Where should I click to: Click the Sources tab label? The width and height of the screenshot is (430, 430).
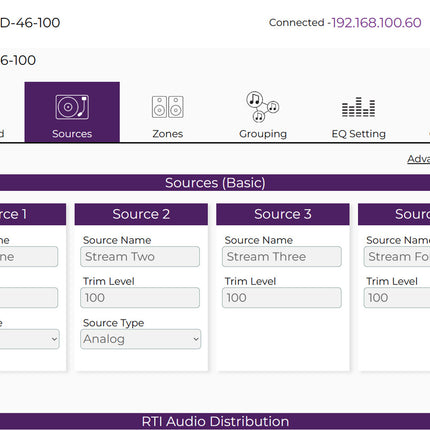point(72,134)
